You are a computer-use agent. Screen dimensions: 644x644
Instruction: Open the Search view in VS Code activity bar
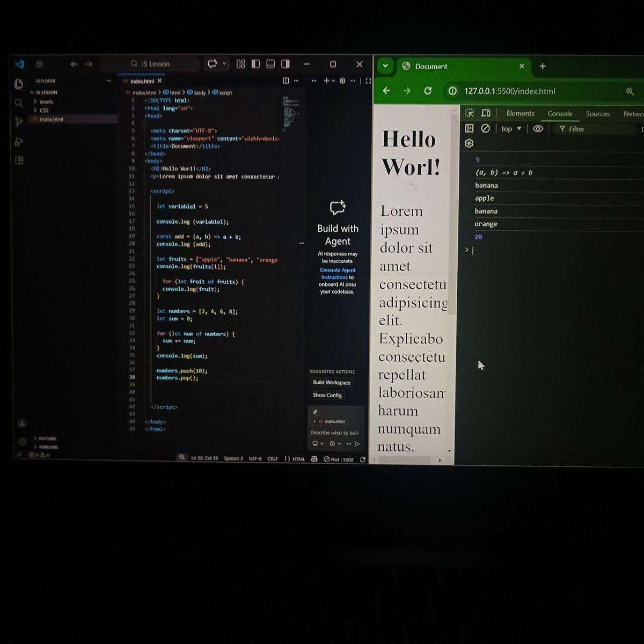[x=19, y=103]
